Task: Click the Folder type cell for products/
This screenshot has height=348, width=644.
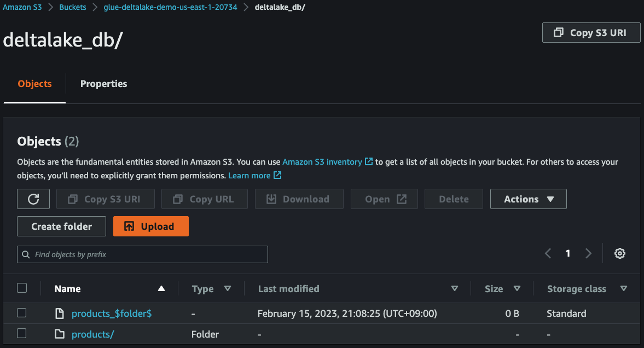Action: [x=205, y=334]
